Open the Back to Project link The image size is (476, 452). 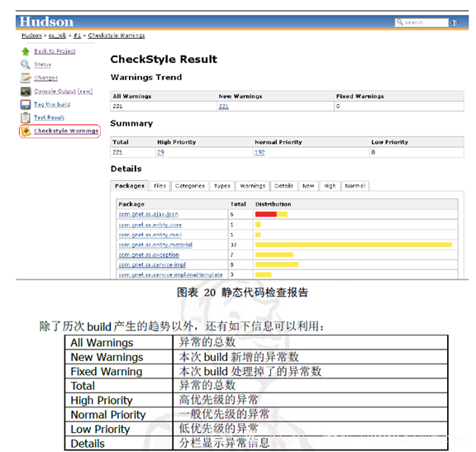click(x=55, y=51)
